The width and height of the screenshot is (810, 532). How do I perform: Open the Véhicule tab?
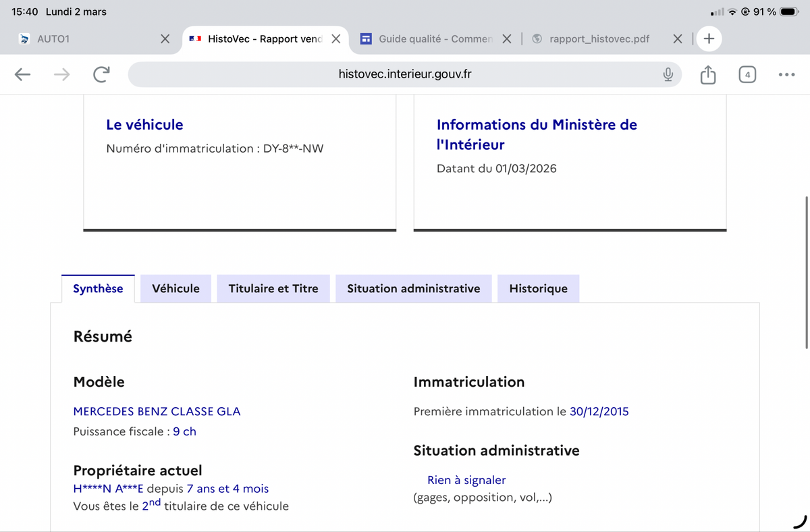coord(175,288)
